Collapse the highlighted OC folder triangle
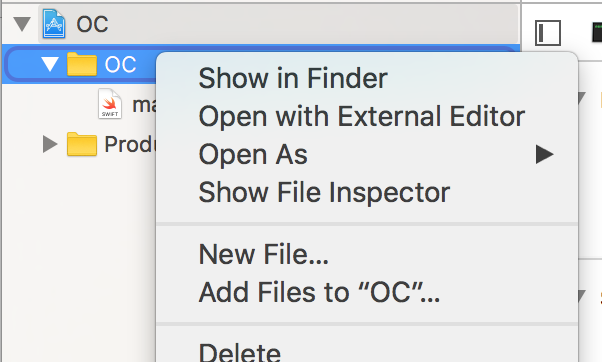 point(50,64)
